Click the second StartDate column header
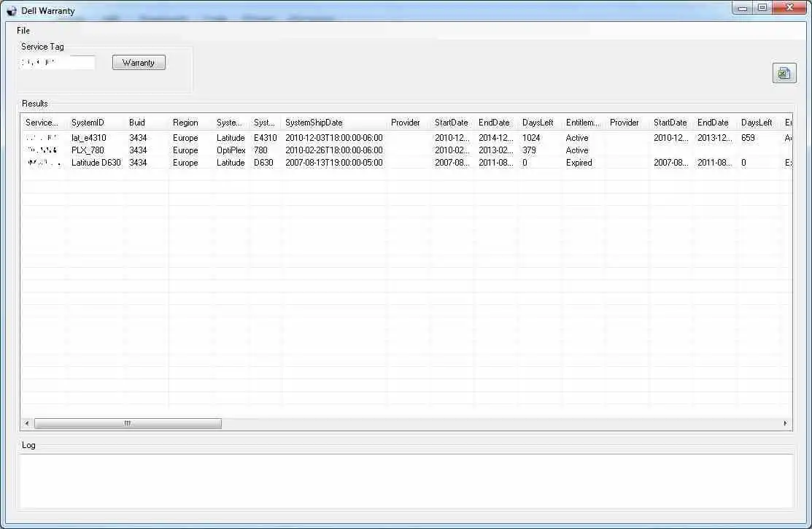The image size is (812, 529). point(671,123)
